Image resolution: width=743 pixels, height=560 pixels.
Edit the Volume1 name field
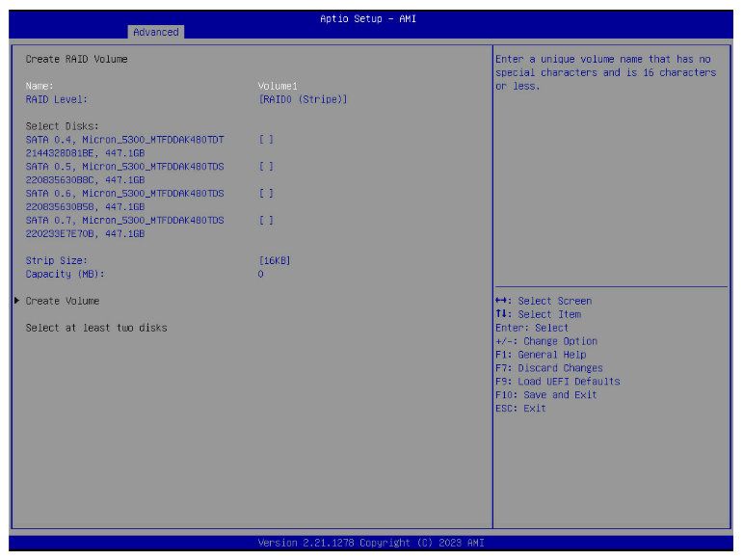click(x=278, y=86)
